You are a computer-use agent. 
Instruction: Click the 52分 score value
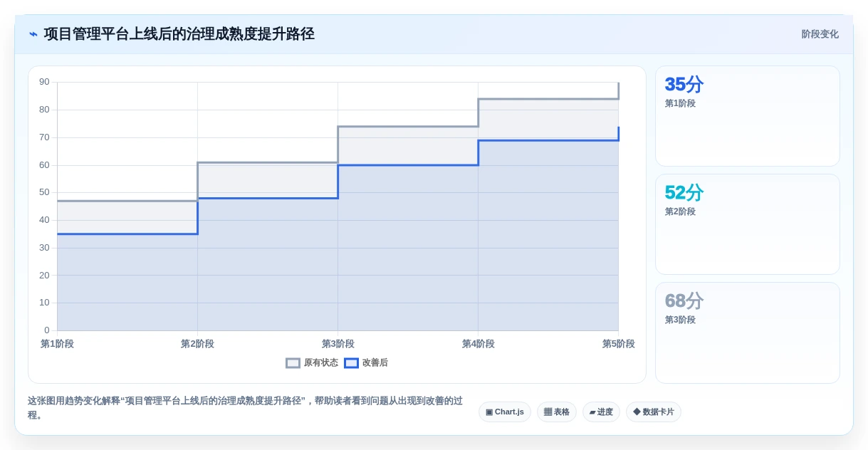coord(684,193)
